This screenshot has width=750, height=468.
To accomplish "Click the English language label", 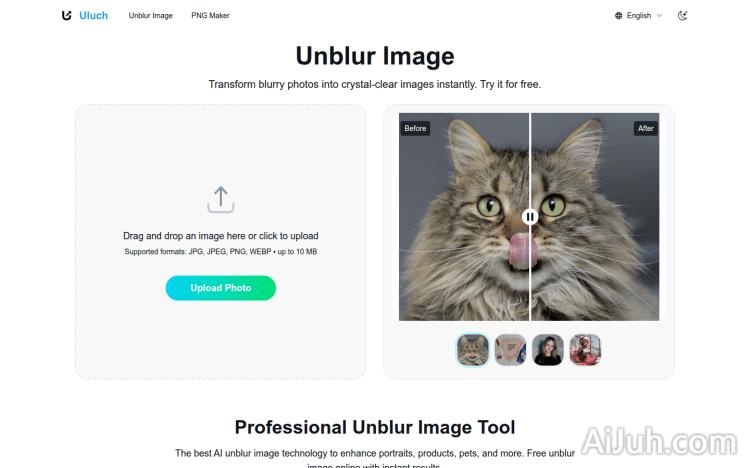I will pyautogui.click(x=639, y=16).
